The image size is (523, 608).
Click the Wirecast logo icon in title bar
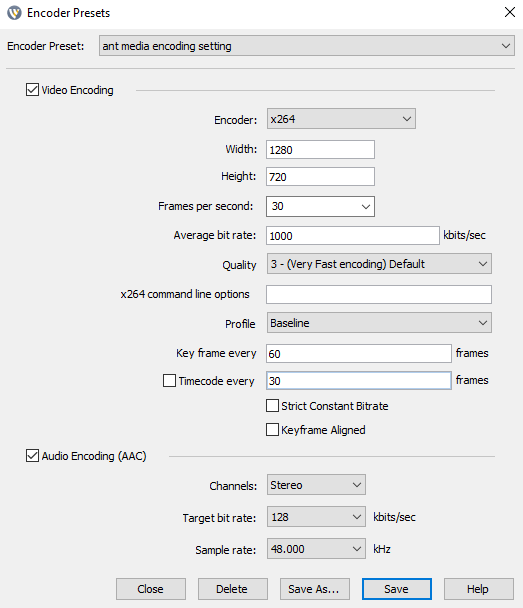coord(14,13)
